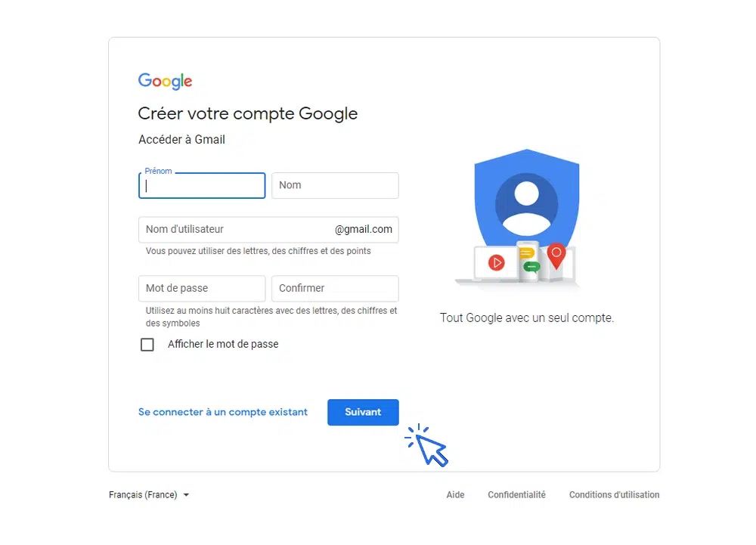The height and width of the screenshot is (545, 756).
Task: Open the 'Confidentialité' link
Action: tap(516, 494)
